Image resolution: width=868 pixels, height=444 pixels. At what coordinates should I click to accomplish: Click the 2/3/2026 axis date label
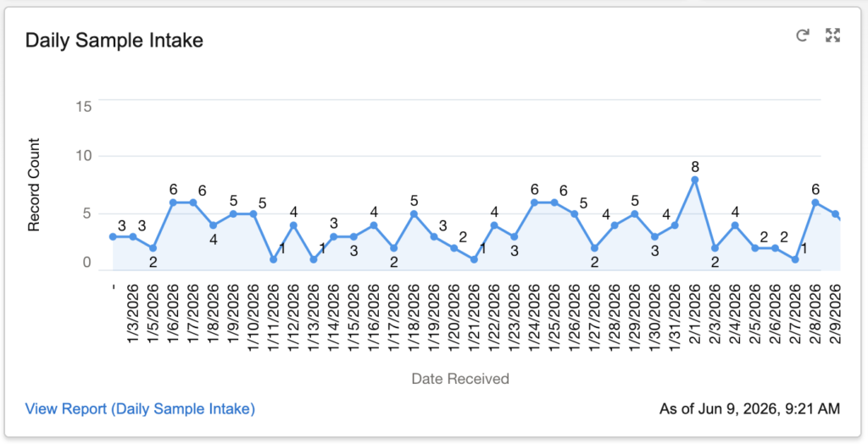(x=715, y=314)
